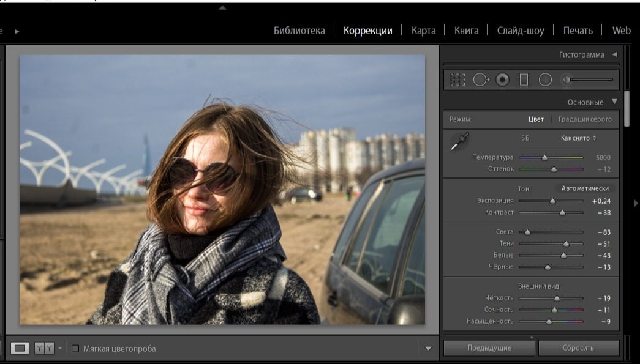Click the Света value −83

[x=604, y=232]
